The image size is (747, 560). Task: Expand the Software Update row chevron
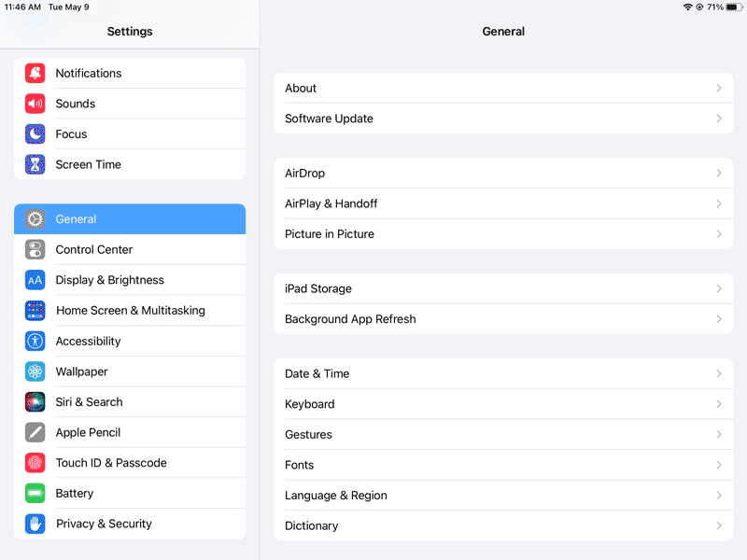tap(719, 119)
